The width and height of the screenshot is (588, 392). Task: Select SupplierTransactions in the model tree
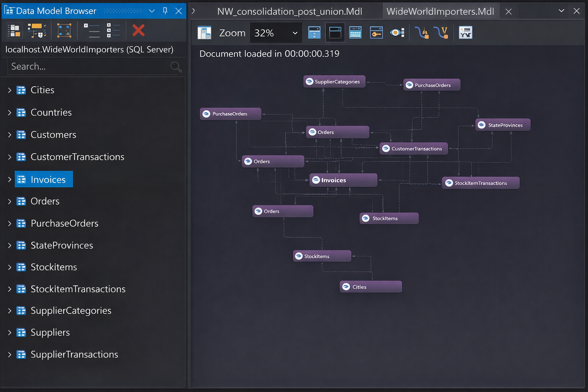[x=74, y=354]
